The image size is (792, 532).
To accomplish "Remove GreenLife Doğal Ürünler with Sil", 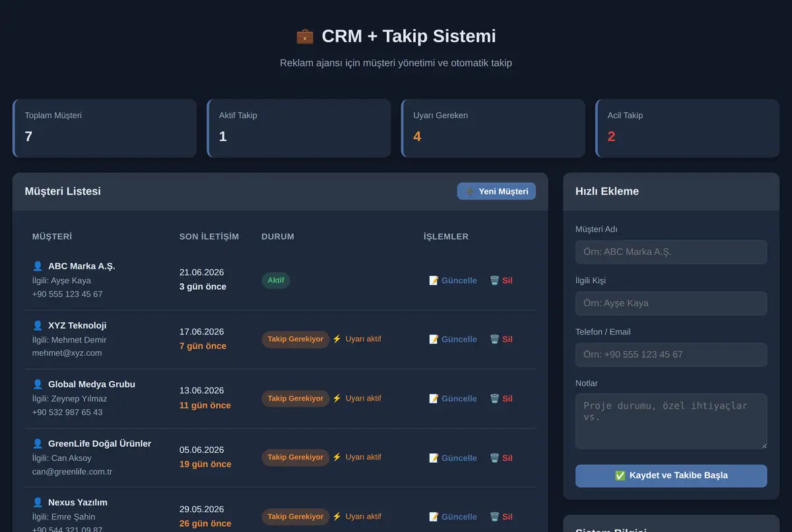I will (501, 458).
